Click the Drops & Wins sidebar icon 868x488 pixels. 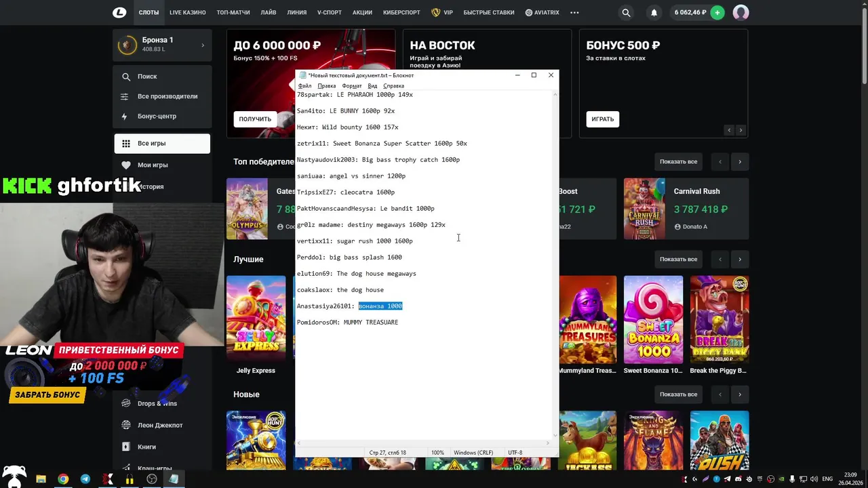[125, 403]
